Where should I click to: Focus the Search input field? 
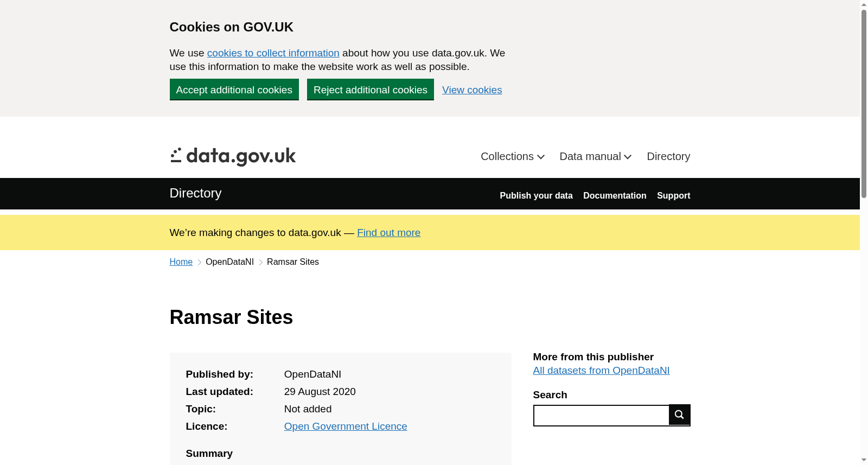coord(601,416)
